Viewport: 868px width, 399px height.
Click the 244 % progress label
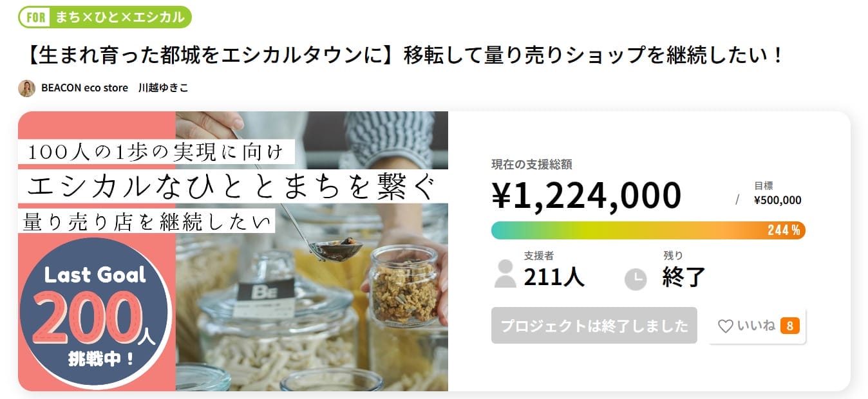(783, 230)
